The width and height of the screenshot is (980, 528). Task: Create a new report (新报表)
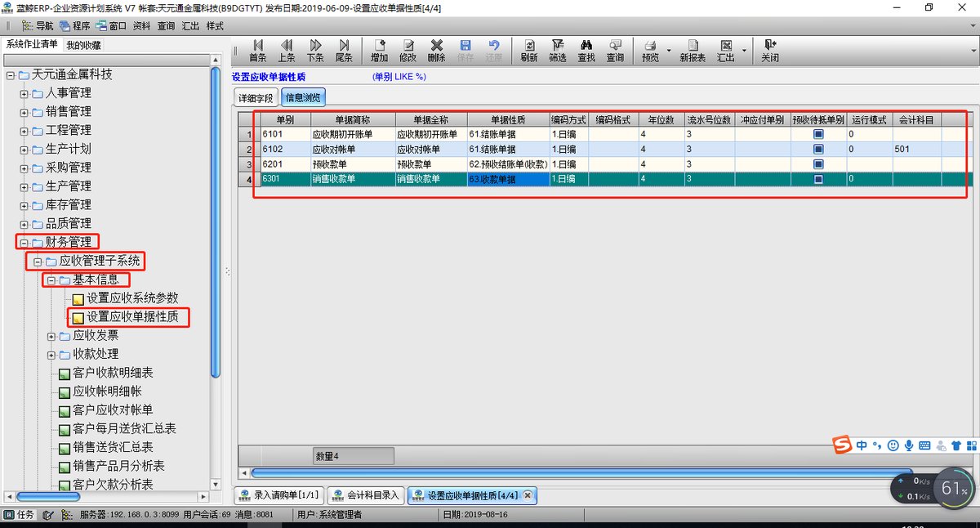click(692, 51)
